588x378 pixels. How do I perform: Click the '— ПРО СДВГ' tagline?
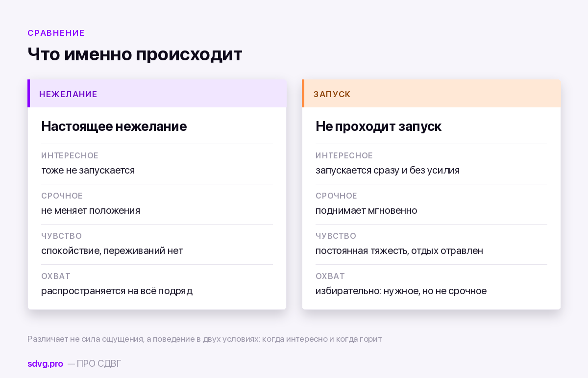pyautogui.click(x=94, y=364)
